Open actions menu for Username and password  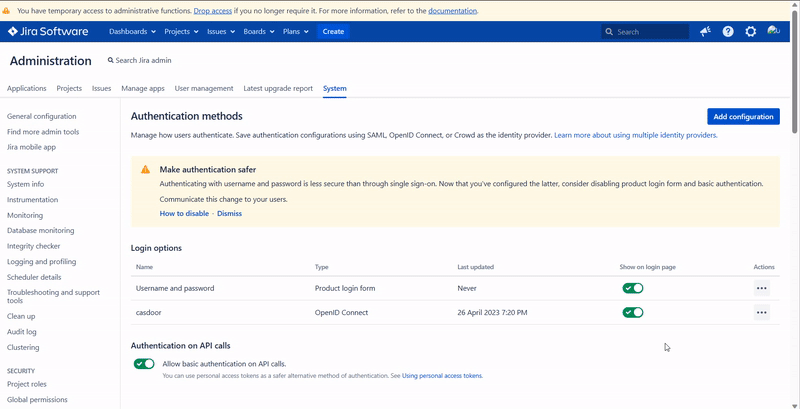pos(761,288)
